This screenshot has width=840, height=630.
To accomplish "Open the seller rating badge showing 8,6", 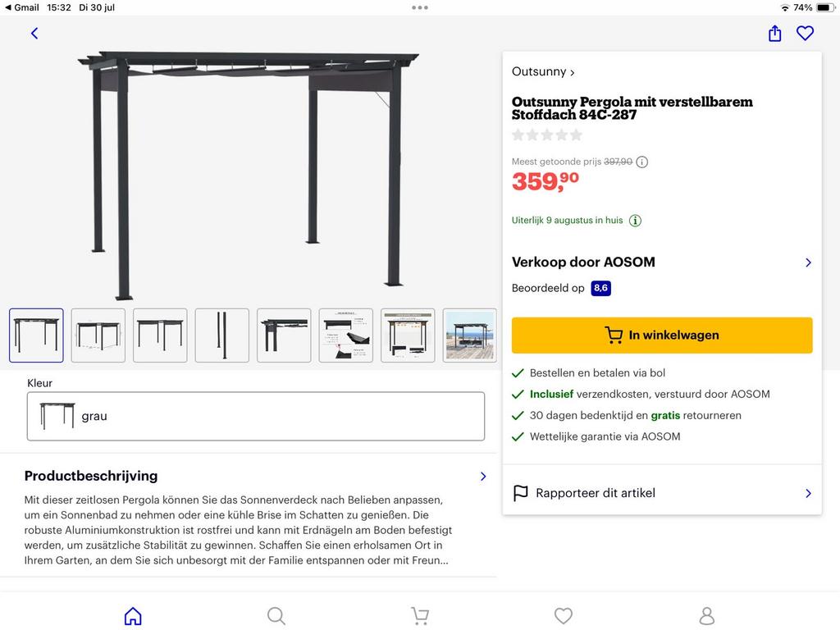I will [x=601, y=288].
